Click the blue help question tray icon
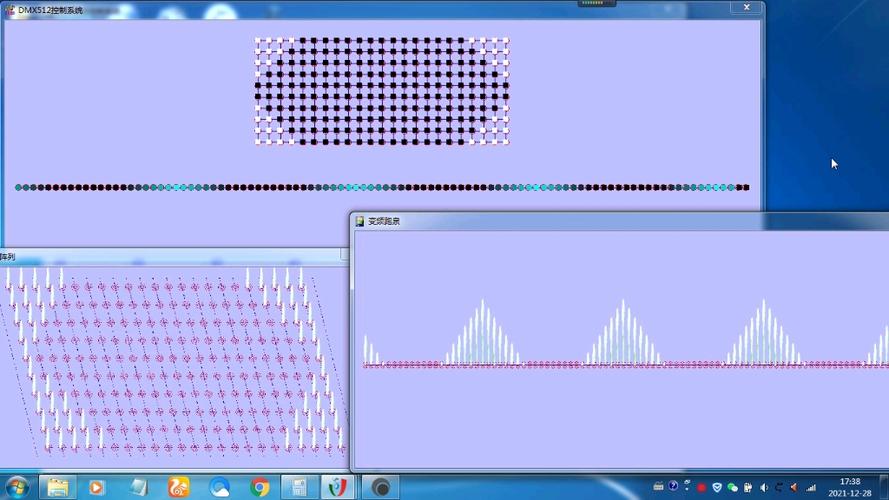 click(673, 487)
